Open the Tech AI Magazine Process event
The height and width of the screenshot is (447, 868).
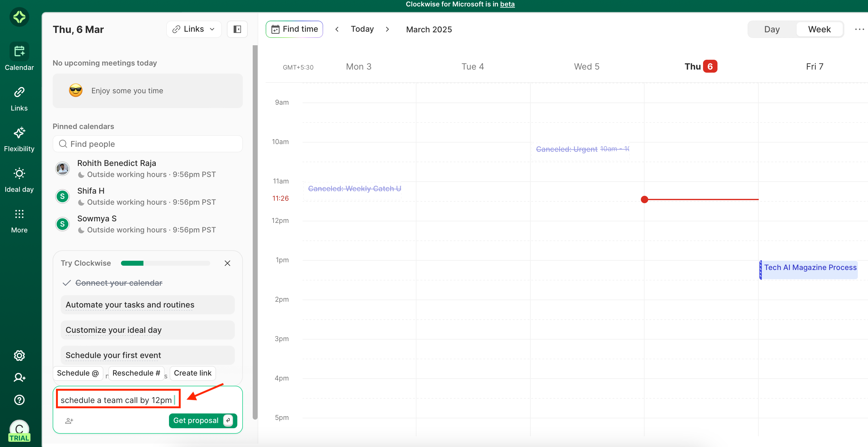coord(809,270)
